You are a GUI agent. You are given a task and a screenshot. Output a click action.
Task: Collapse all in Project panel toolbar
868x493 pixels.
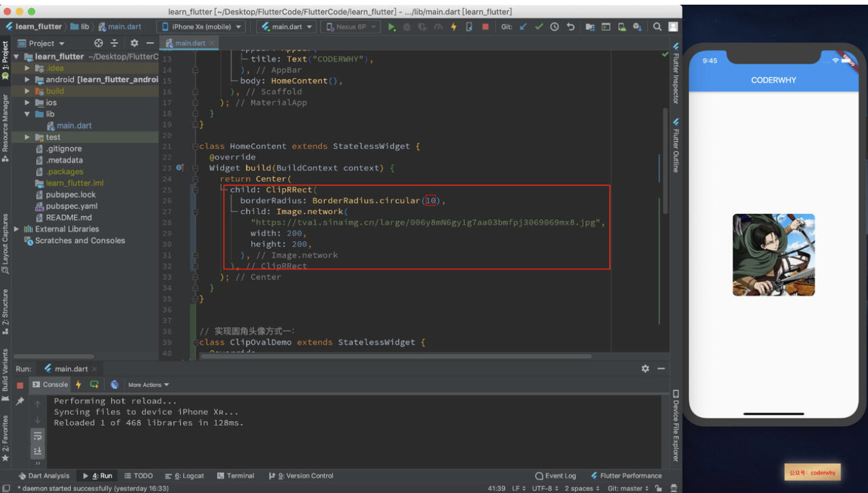click(114, 43)
